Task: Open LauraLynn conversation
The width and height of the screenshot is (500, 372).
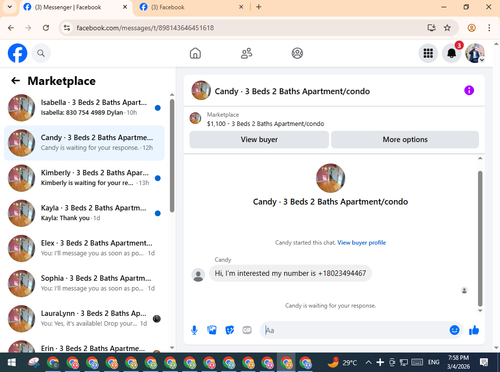Action: pos(84,319)
